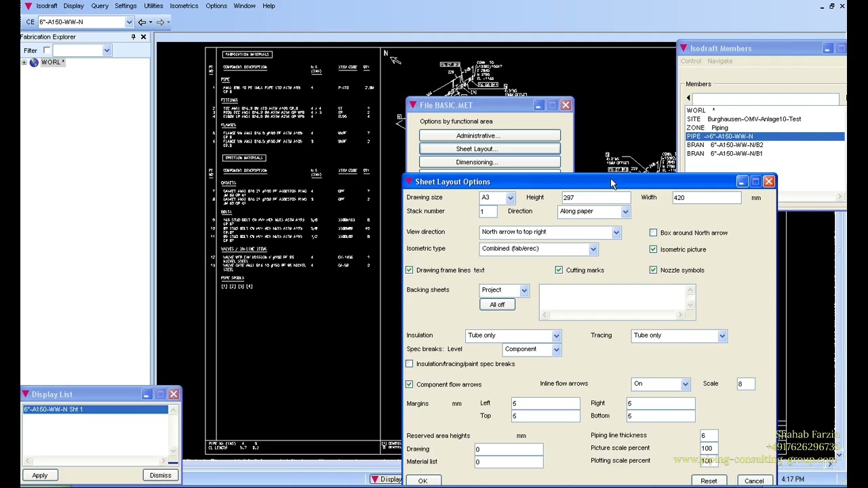Open the Utilities menu
Screen dimensions: 868x488
point(153,6)
